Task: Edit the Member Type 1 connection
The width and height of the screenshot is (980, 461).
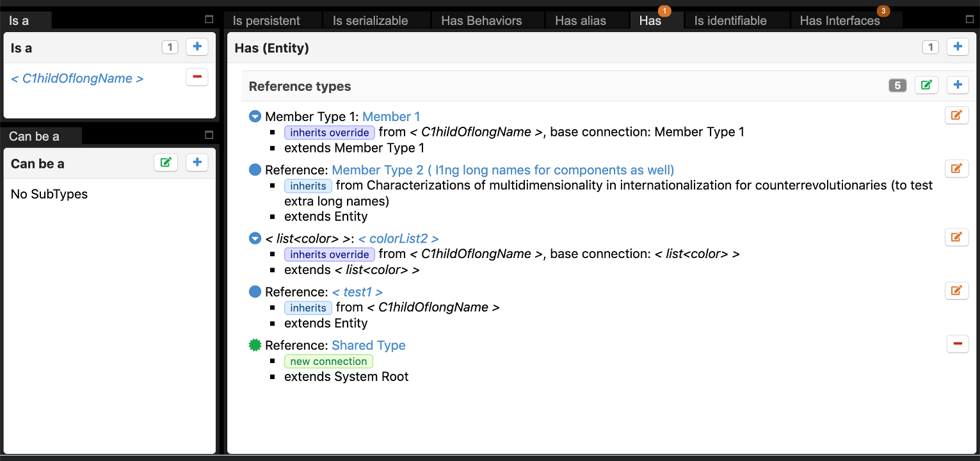Action: (x=956, y=115)
